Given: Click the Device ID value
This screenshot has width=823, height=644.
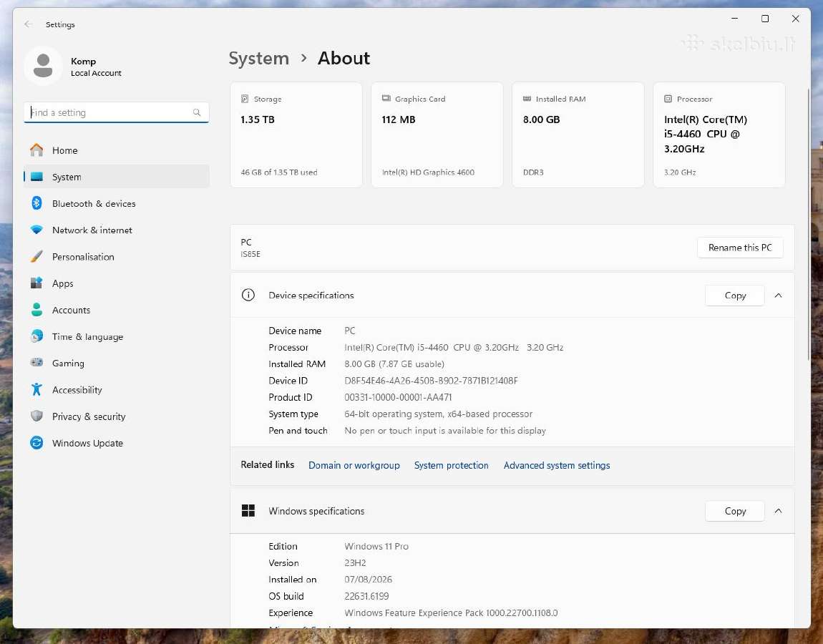Looking at the screenshot, I should [431, 381].
